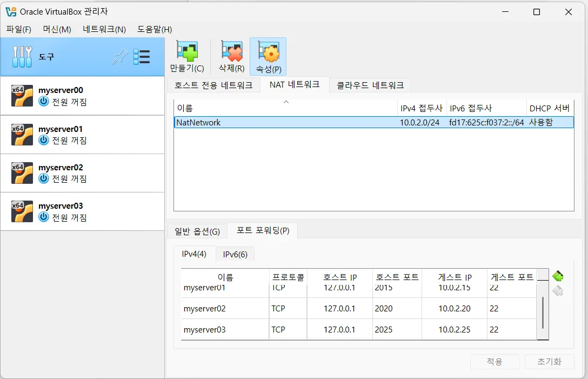Click myserver03 power state icon

click(44, 217)
